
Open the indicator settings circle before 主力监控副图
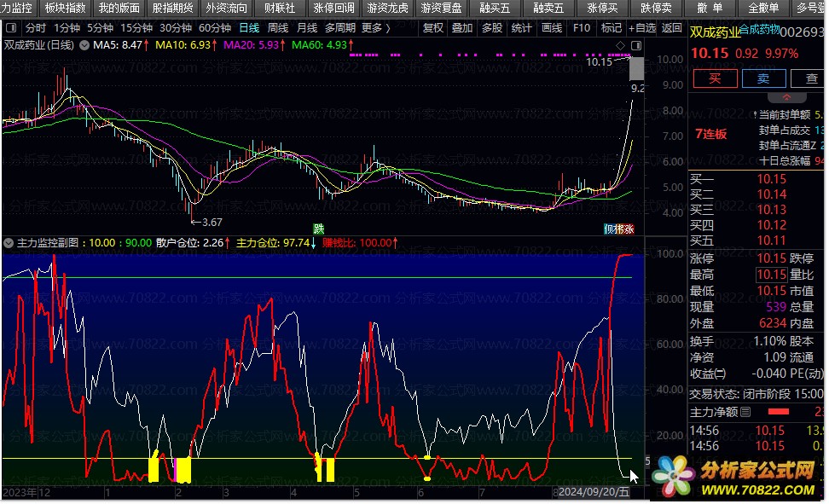(8, 243)
